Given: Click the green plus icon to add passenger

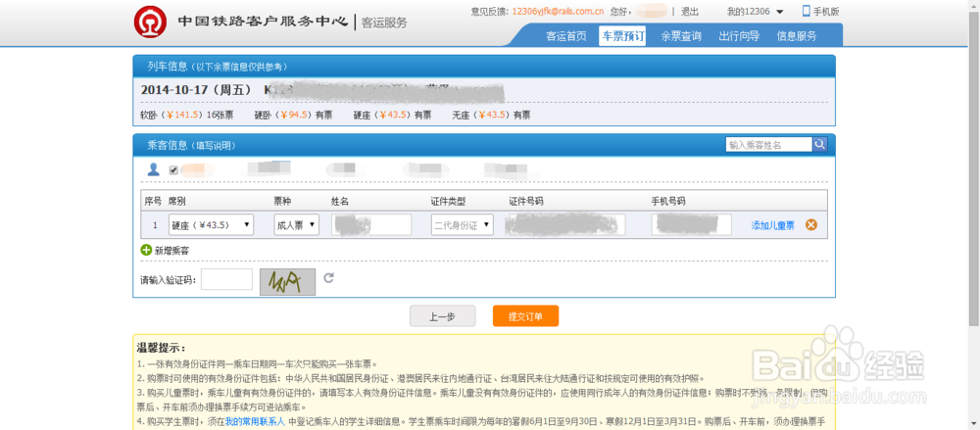Looking at the screenshot, I should 146,250.
